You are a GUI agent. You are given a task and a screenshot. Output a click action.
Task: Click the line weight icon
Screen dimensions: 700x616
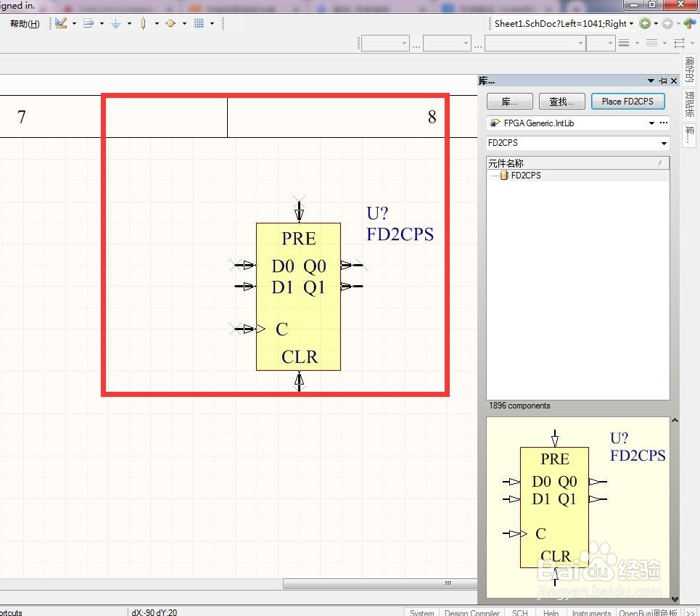tap(624, 43)
